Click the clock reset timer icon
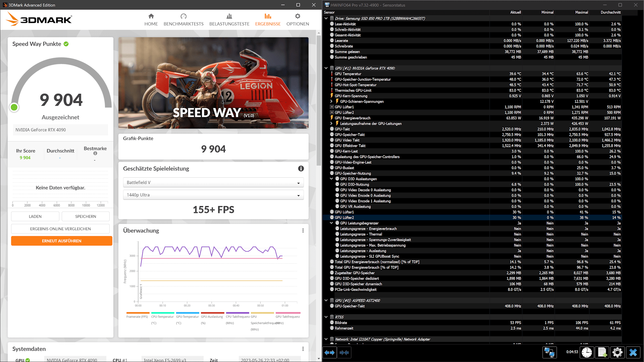 tap(587, 353)
